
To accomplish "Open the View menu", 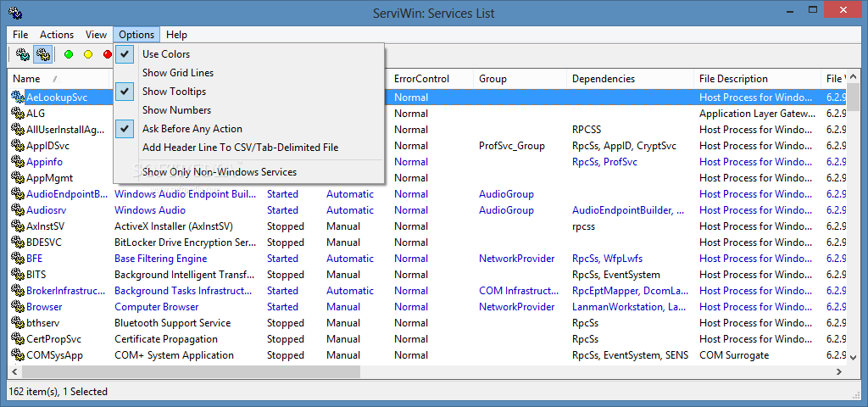I will pos(96,34).
